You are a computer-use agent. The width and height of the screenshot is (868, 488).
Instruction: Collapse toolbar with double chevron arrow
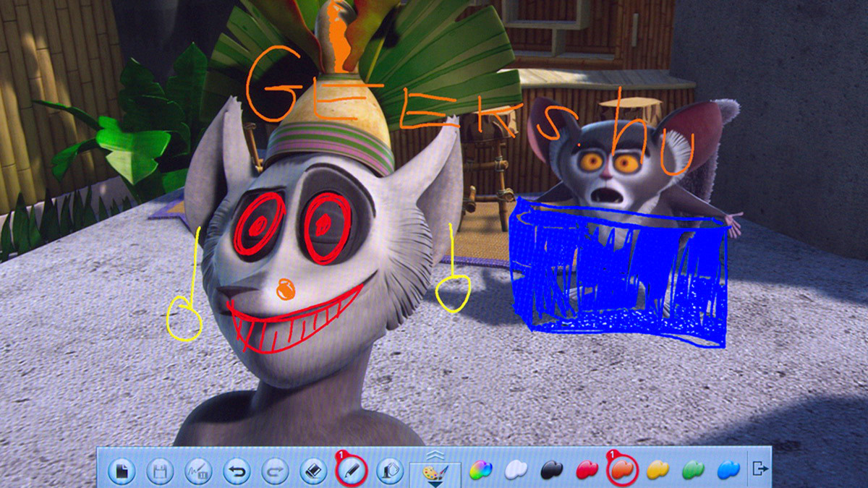click(x=435, y=455)
